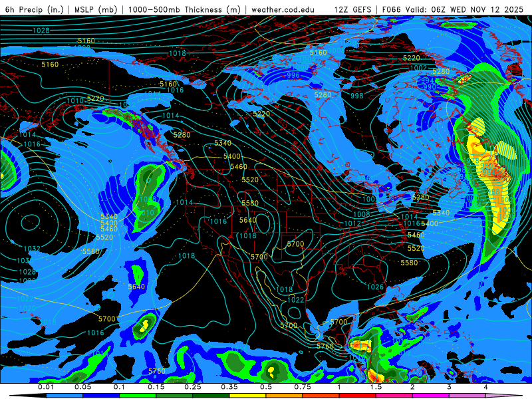This screenshot has height=399, width=532.
Task: Click the '1012' pressure label near the Ohio Valley
Action: click(352, 223)
